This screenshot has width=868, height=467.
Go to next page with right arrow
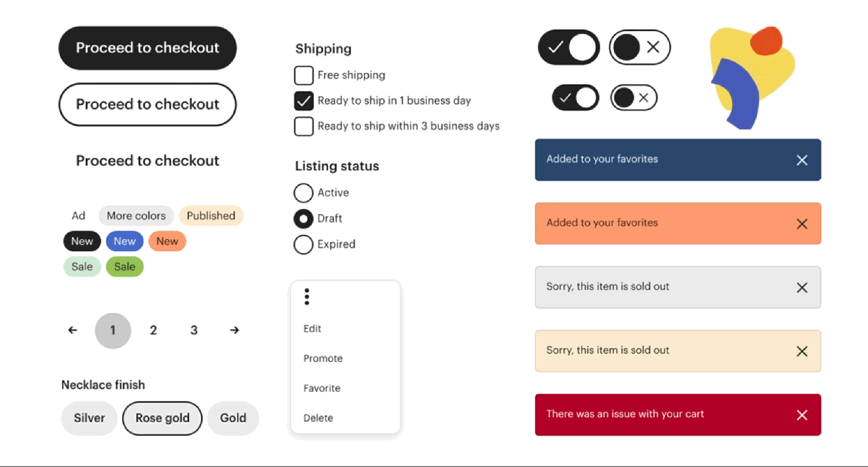tap(234, 330)
